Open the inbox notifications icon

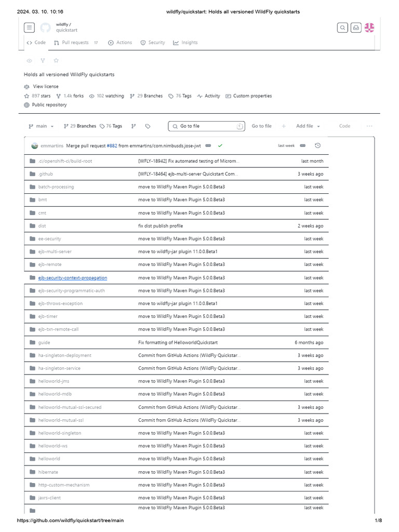pos(355,28)
